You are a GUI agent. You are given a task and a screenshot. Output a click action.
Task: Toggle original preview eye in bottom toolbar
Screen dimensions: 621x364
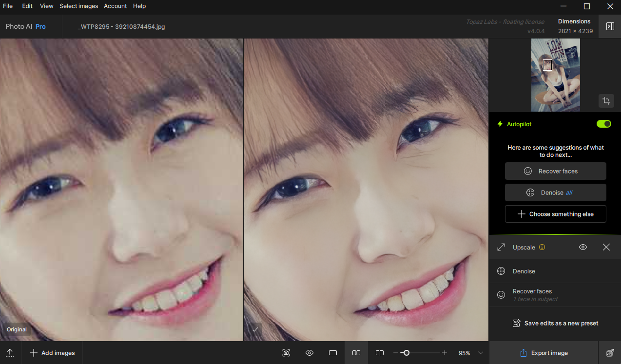point(310,353)
